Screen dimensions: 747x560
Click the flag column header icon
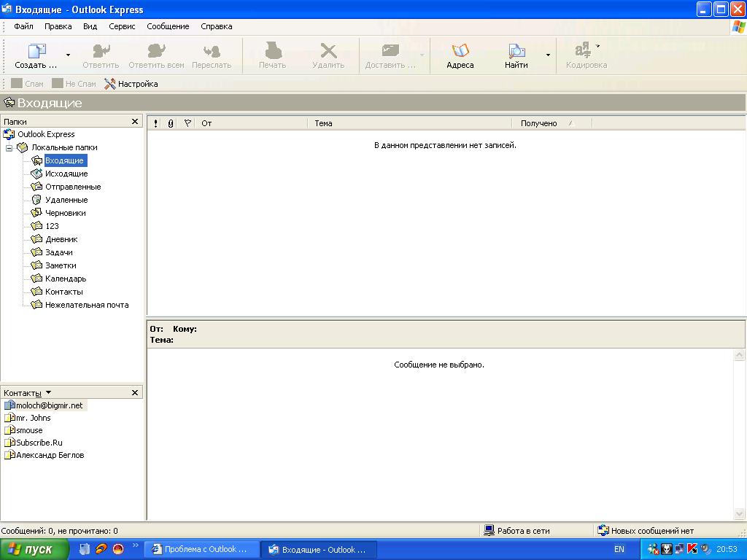coord(187,123)
